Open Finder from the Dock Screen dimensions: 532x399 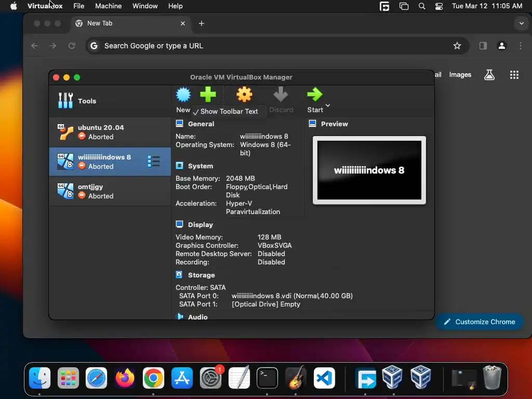39,378
